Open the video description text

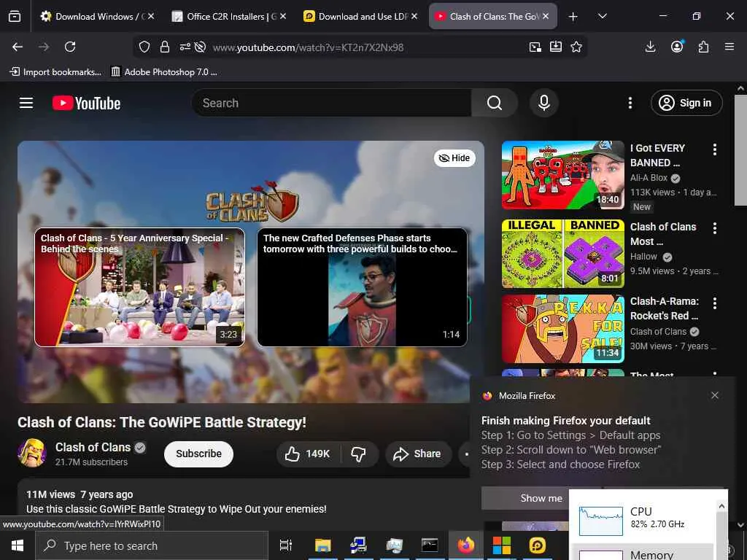(177, 509)
